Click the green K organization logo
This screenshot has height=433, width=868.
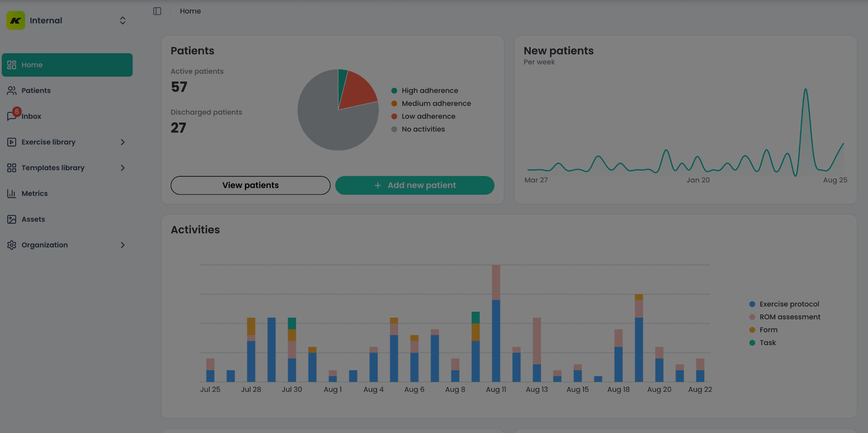click(16, 20)
